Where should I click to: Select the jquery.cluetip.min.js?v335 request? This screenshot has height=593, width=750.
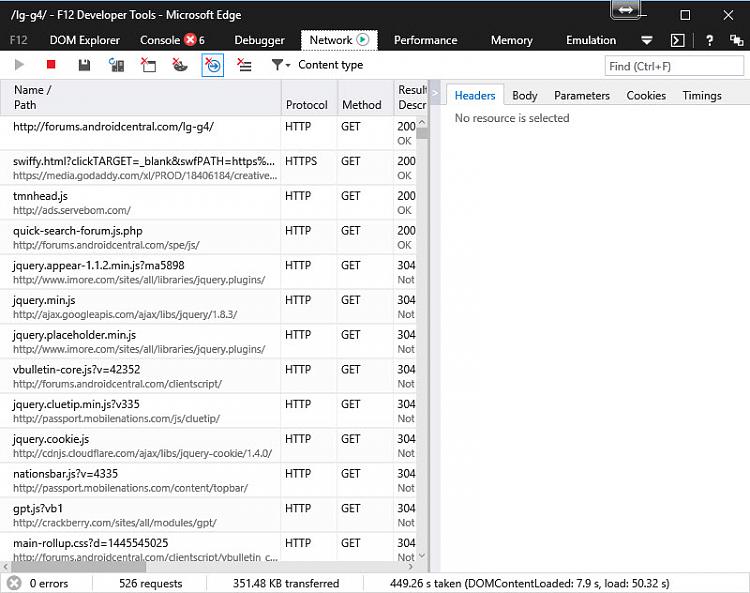click(208, 411)
